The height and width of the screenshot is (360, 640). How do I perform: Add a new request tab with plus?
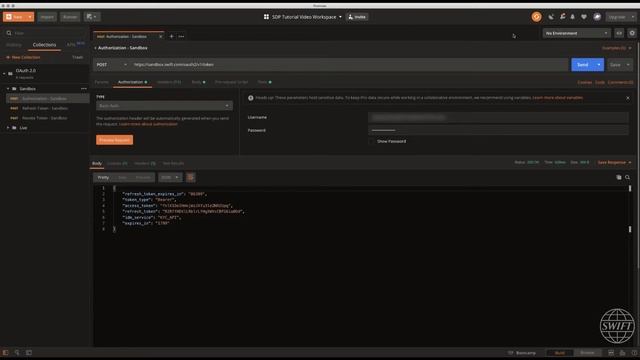pos(171,36)
